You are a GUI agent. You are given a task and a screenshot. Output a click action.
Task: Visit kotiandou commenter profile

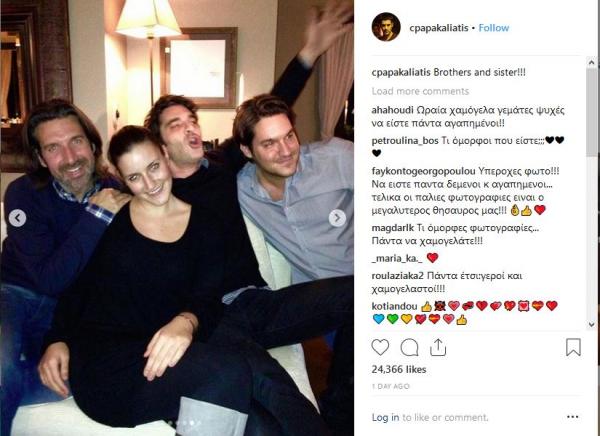pos(394,306)
